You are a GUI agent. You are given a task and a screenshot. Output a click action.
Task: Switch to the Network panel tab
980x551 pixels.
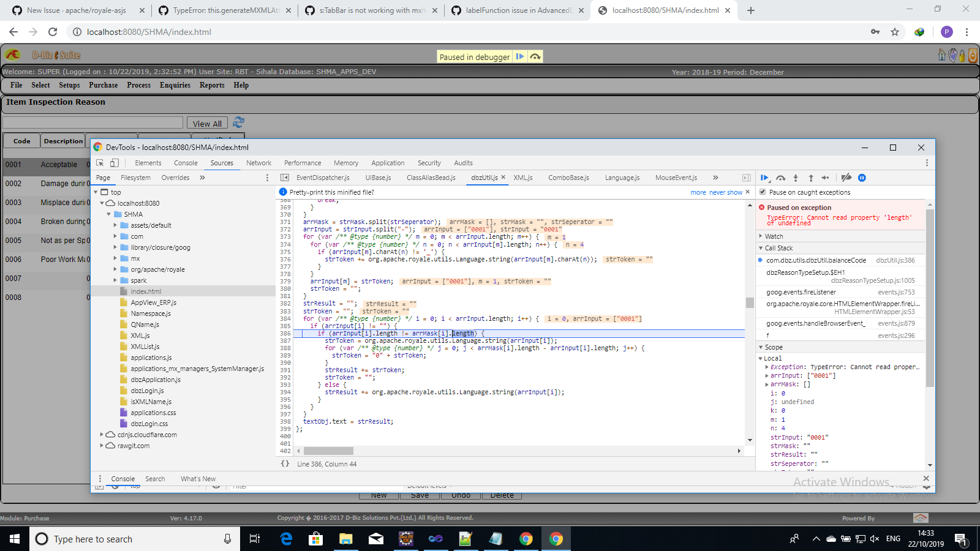(x=258, y=162)
